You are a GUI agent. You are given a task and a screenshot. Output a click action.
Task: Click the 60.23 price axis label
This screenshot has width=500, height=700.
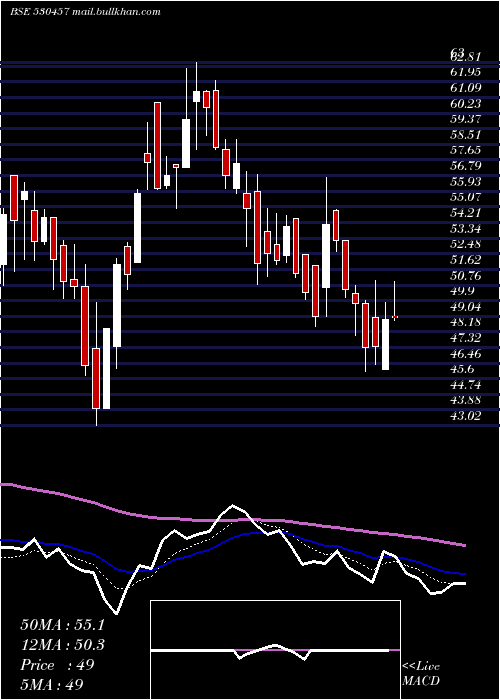(x=466, y=104)
